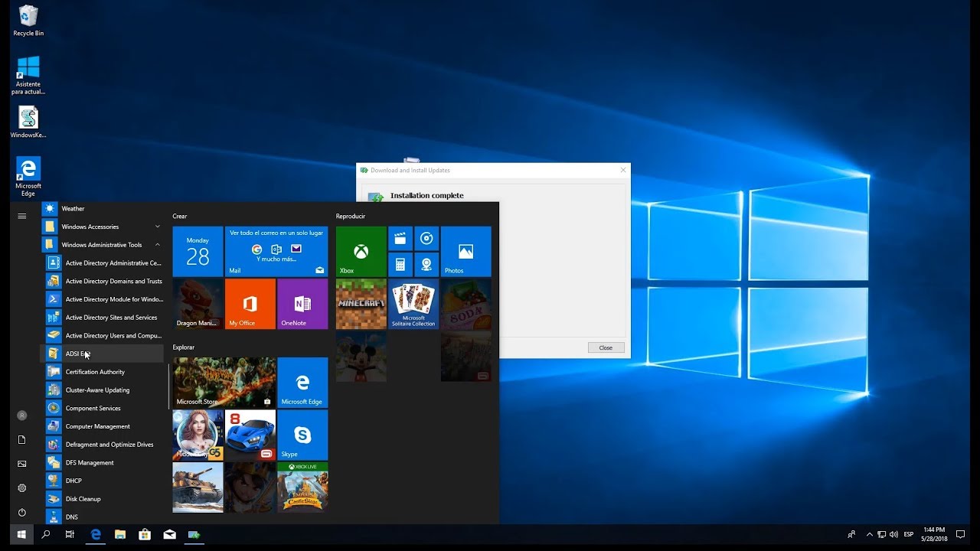Image resolution: width=980 pixels, height=551 pixels.
Task: Open Documents from Start sidebar
Action: 21,440
